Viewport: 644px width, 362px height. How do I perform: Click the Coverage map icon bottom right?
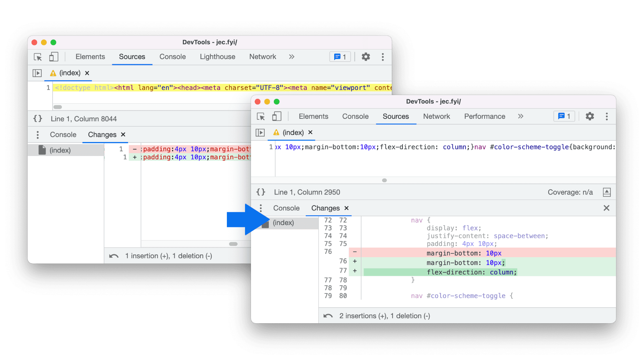[609, 192]
